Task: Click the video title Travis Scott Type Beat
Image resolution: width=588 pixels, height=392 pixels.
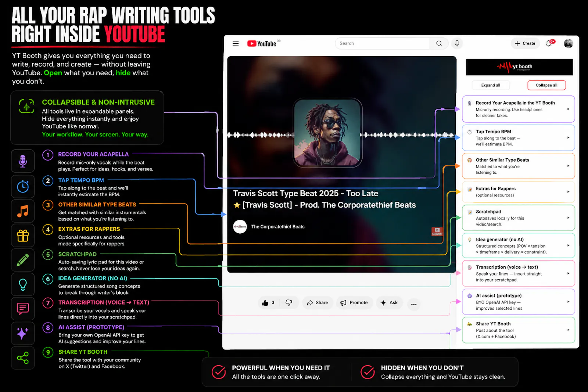Action: [x=324, y=199]
